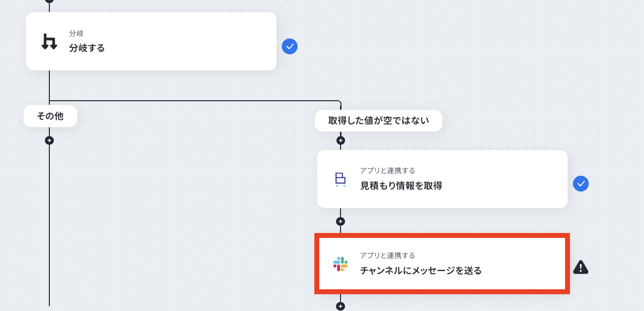Open the チャンネルにメッセージを送る step

coord(420,271)
